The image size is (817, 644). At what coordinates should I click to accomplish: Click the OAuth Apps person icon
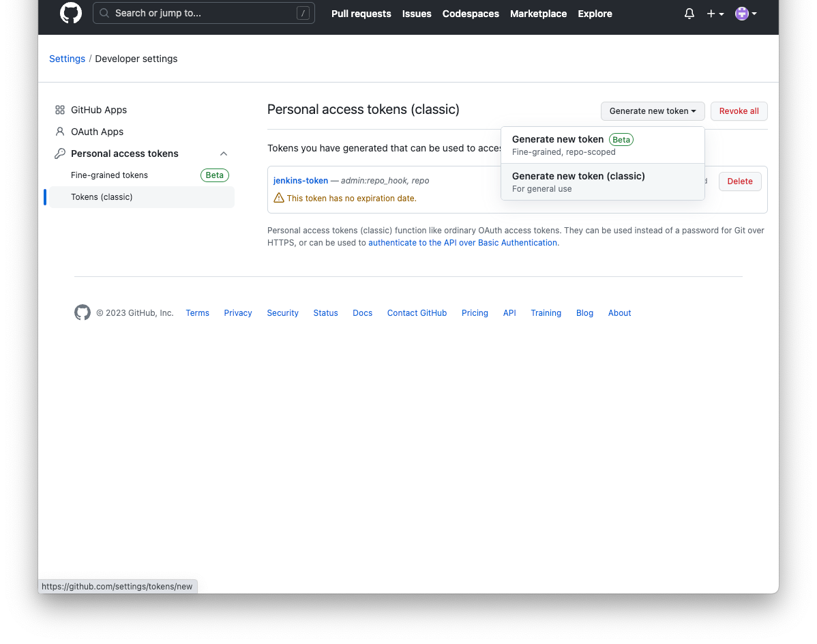click(x=60, y=132)
